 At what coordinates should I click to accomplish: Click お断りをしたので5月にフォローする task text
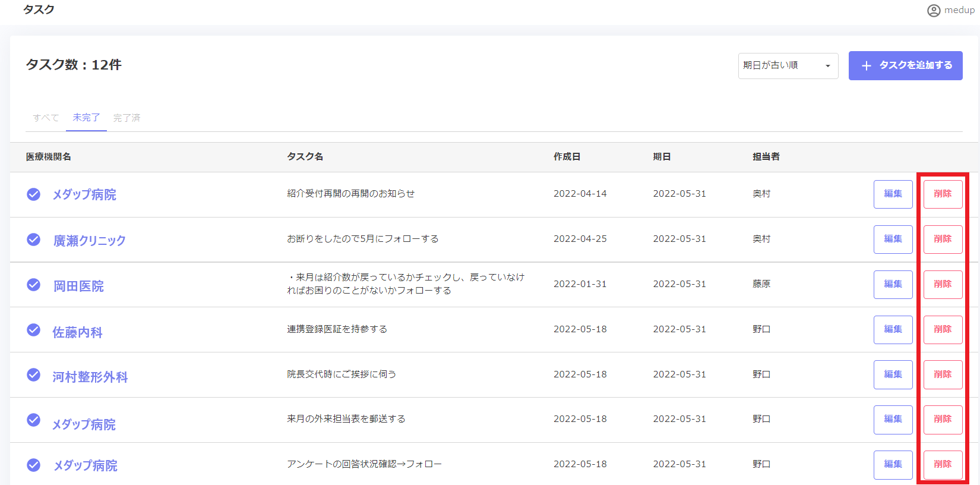point(363,239)
